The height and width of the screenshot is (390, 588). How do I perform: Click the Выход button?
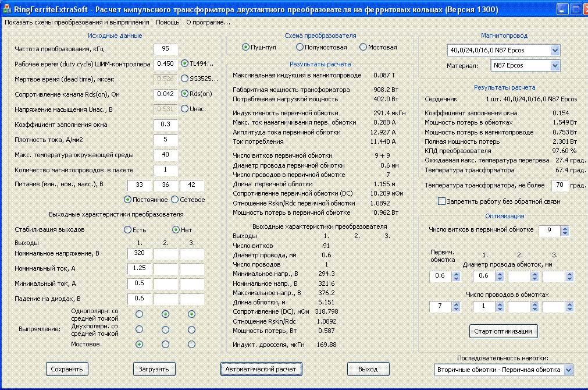click(368, 368)
